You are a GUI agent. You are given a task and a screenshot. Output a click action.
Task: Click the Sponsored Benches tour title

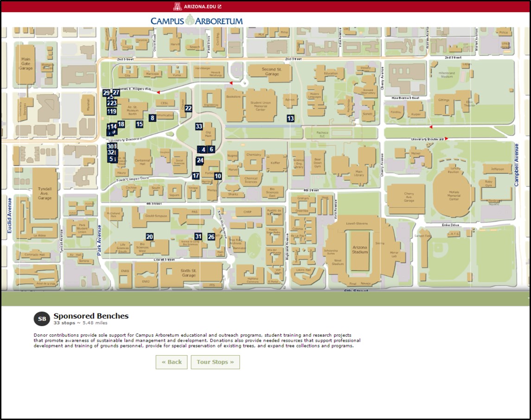pyautogui.click(x=91, y=316)
